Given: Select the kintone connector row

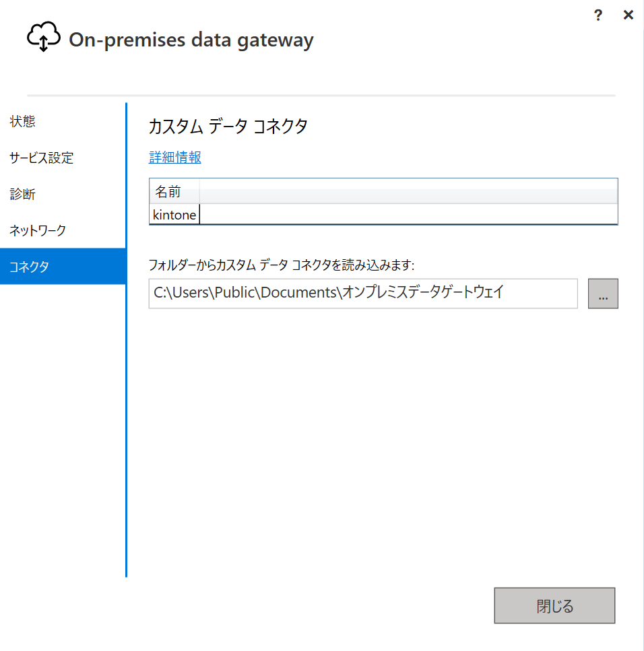Looking at the screenshot, I should (175, 215).
